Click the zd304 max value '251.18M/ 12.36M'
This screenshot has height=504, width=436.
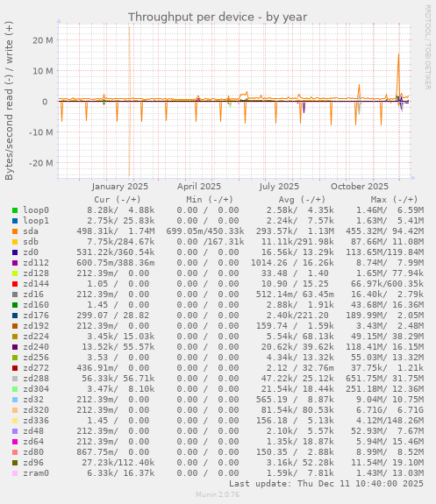click(384, 389)
